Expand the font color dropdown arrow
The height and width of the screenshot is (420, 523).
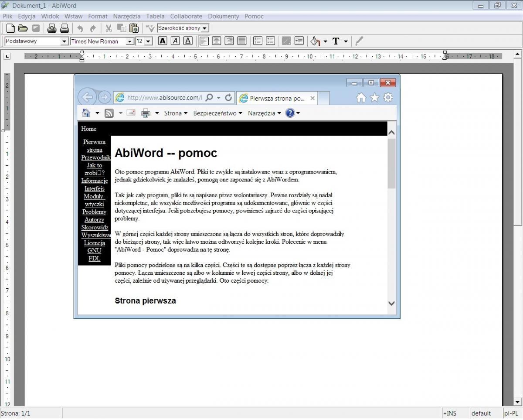346,41
